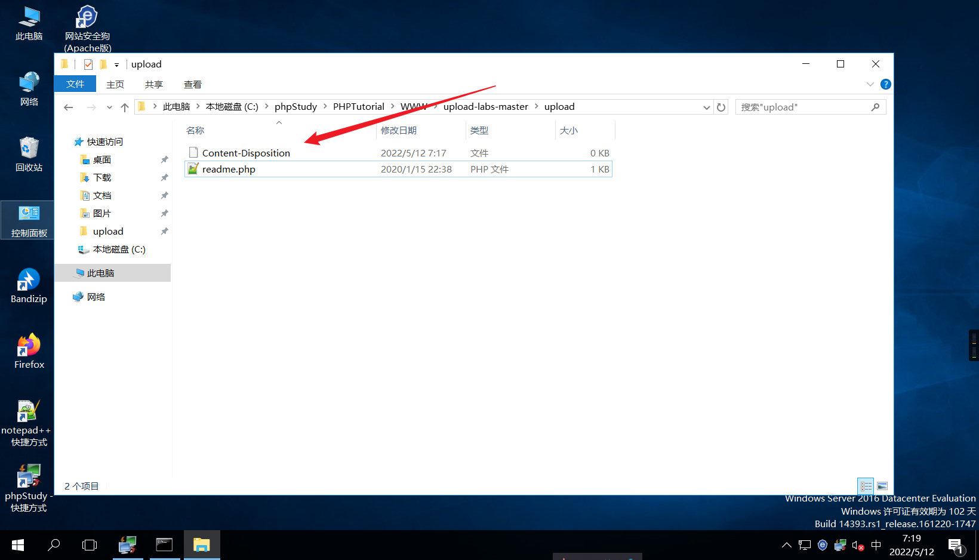Click the New Folder icon in title bar

coord(103,64)
